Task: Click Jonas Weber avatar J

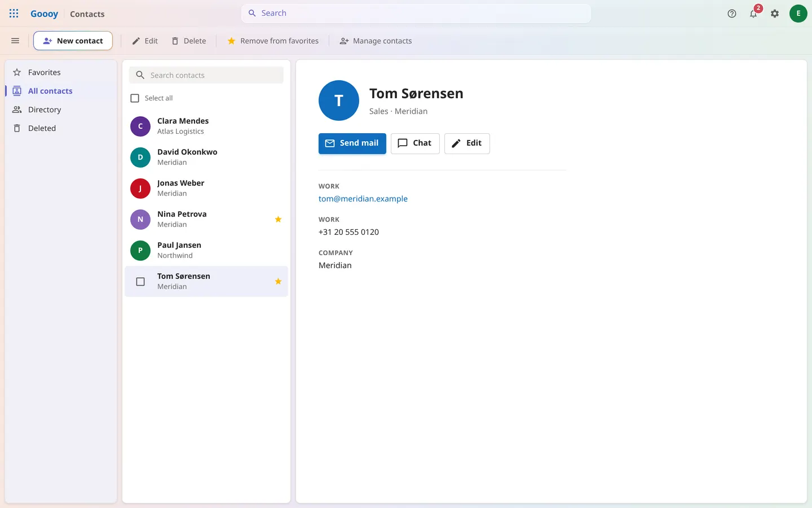Action: click(x=140, y=189)
